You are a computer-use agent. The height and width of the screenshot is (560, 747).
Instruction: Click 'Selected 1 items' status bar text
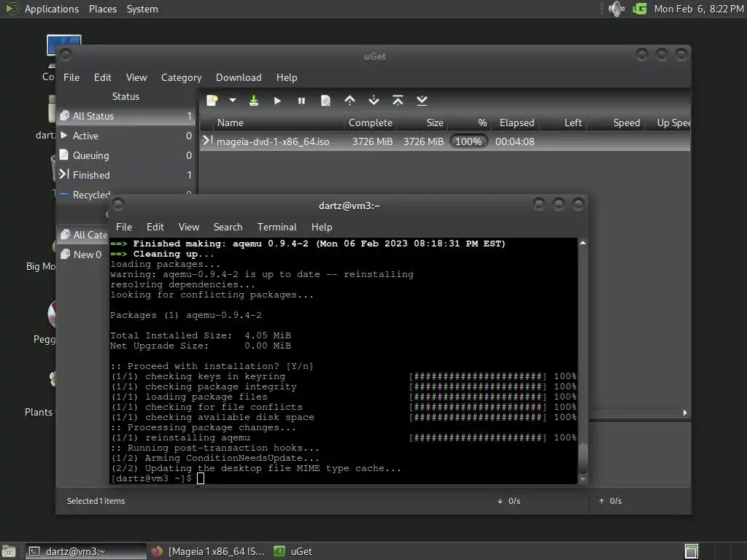(x=96, y=501)
